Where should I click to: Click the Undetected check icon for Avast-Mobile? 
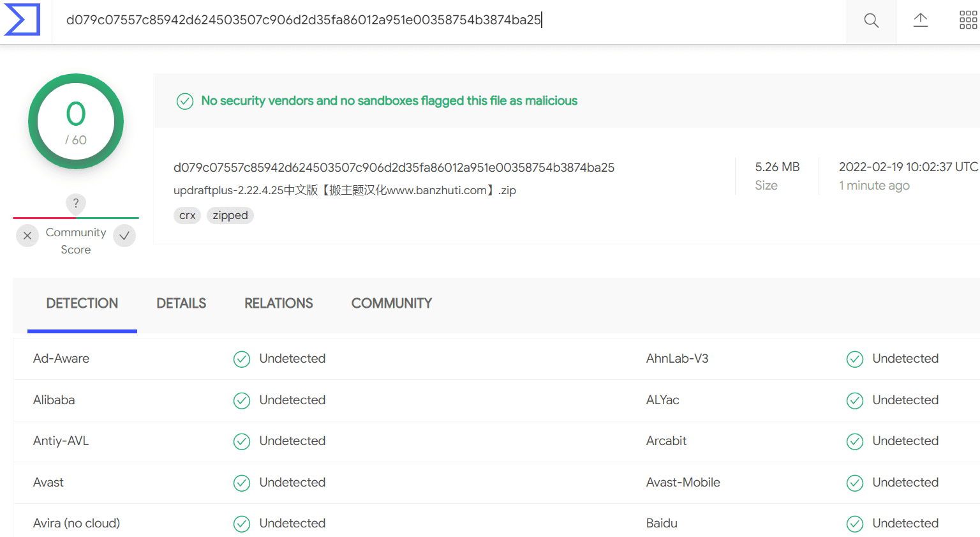pyautogui.click(x=855, y=483)
